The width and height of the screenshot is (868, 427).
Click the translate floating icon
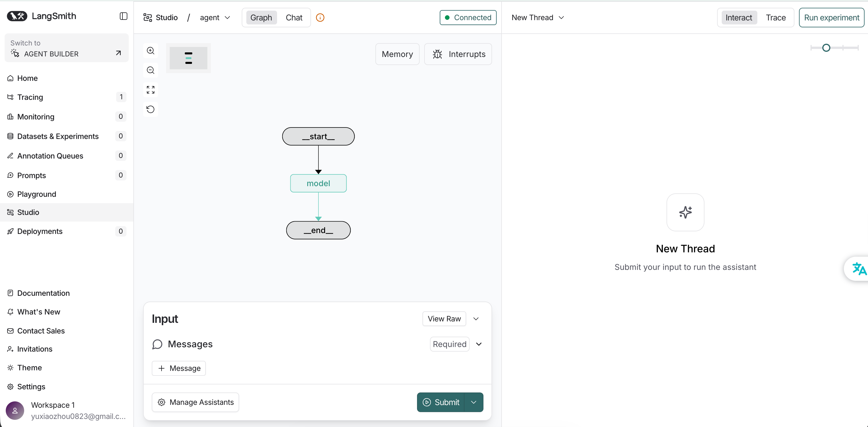(x=859, y=269)
